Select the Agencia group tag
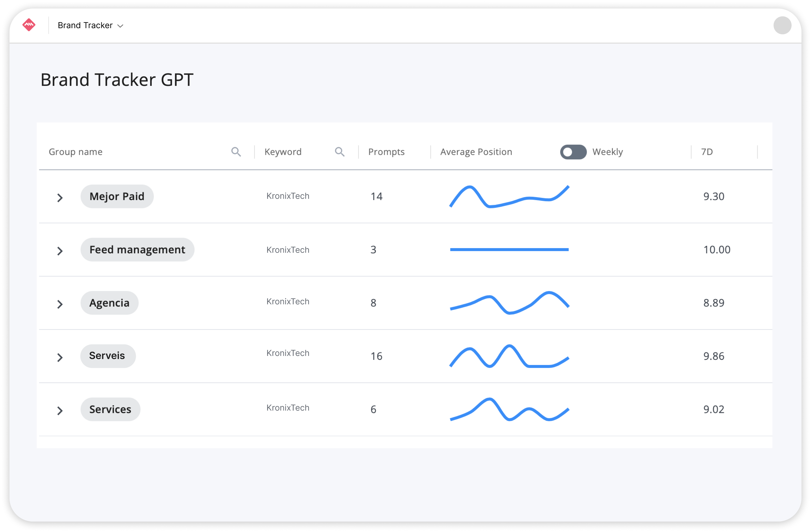The image size is (811, 532). 109,303
